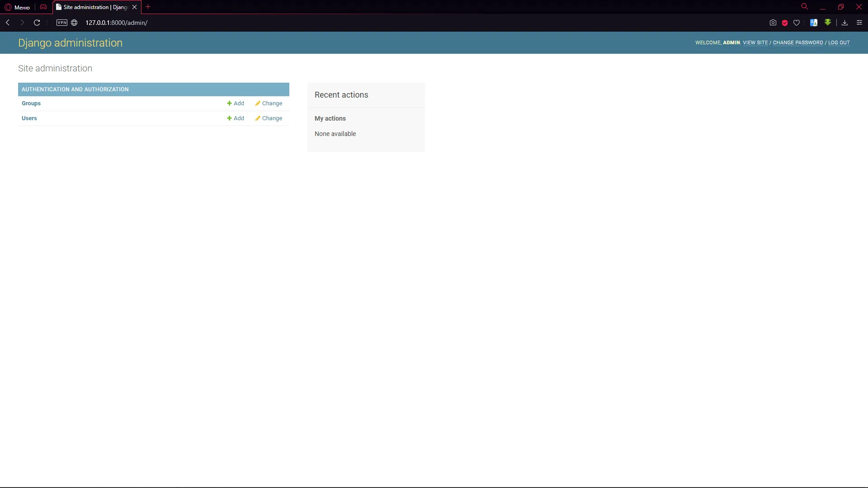868x488 pixels.
Task: Open the red ad blocker shield
Action: point(785,23)
